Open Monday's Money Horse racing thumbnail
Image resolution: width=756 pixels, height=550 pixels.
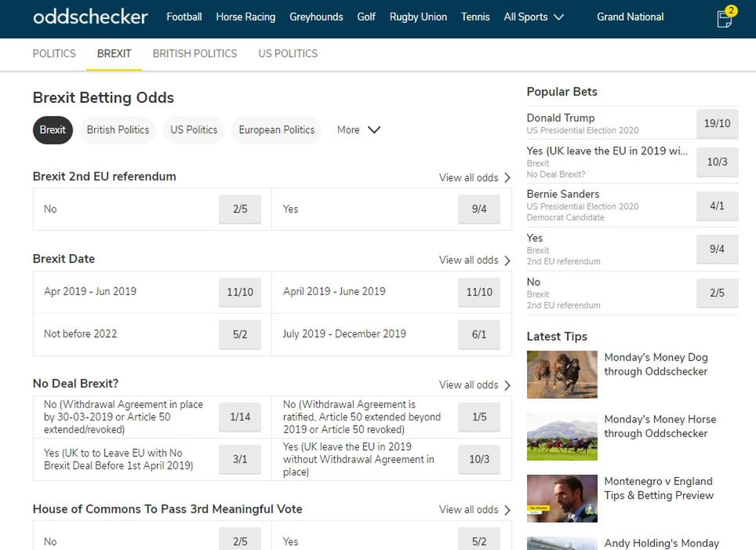coord(562,436)
